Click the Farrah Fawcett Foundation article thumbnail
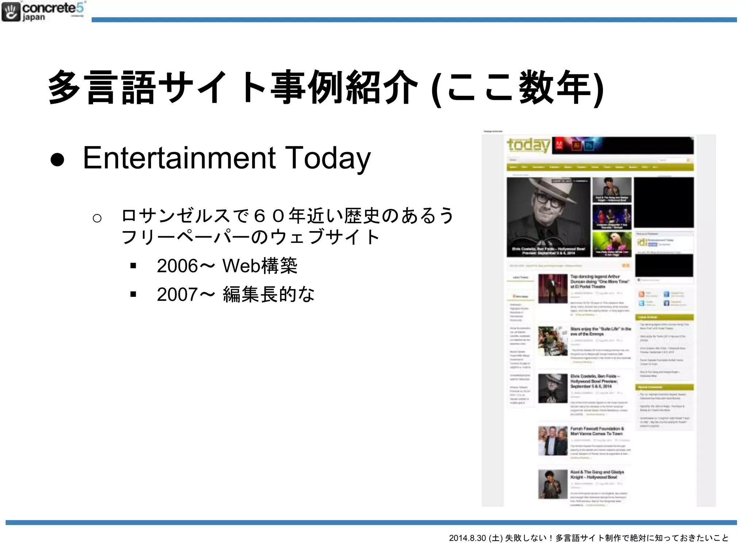Screen dimensions: 747x560 553,441
